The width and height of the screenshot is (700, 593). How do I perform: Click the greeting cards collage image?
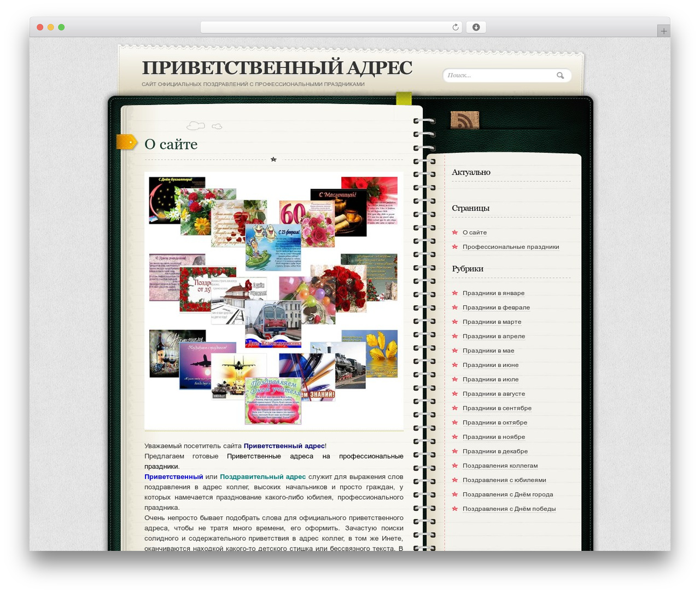pos(273,301)
